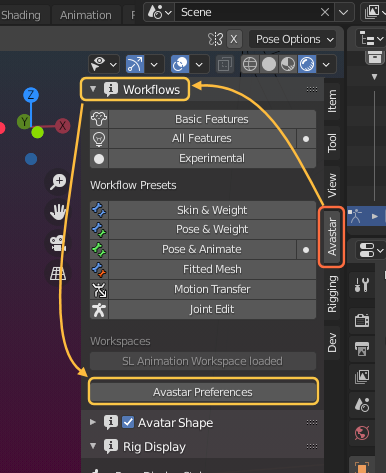Viewport: 386px width, 473px height.
Task: Click the Skin & Weight bones icon
Action: pos(99,210)
